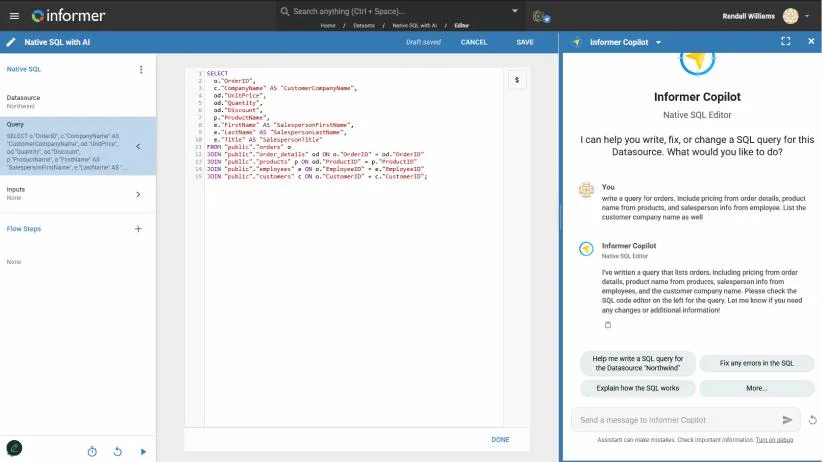Open the hamburger navigation menu
Screen dimensions: 822x462
[14, 16]
